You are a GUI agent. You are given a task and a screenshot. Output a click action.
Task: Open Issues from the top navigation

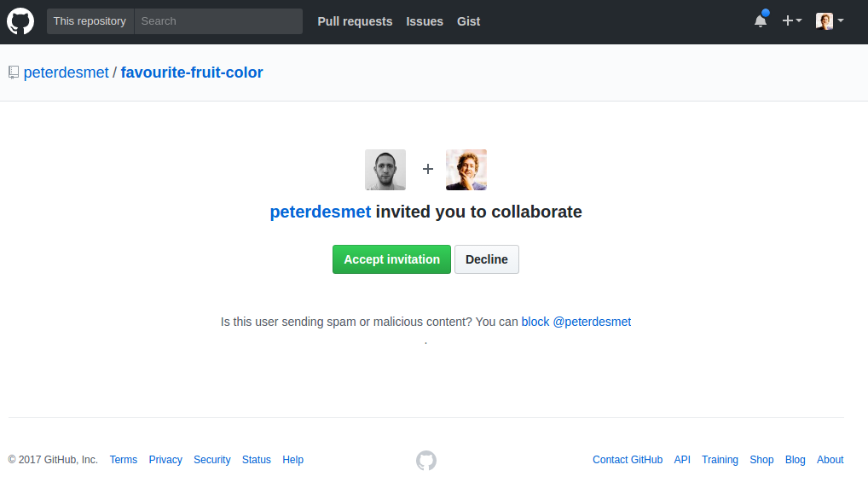click(x=425, y=21)
